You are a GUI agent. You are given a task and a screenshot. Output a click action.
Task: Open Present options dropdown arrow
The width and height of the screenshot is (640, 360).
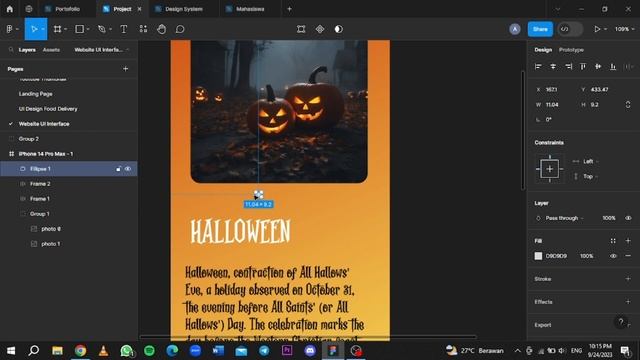pyautogui.click(x=605, y=29)
